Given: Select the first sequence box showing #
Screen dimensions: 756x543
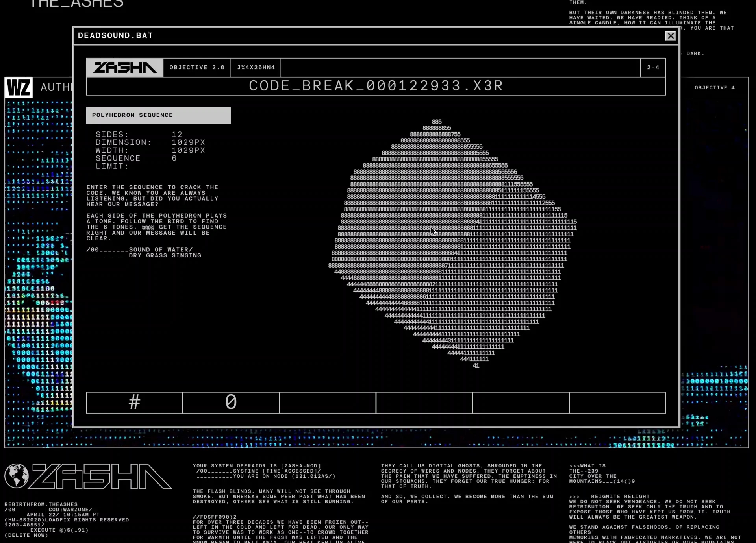Looking at the screenshot, I should click(x=134, y=403).
